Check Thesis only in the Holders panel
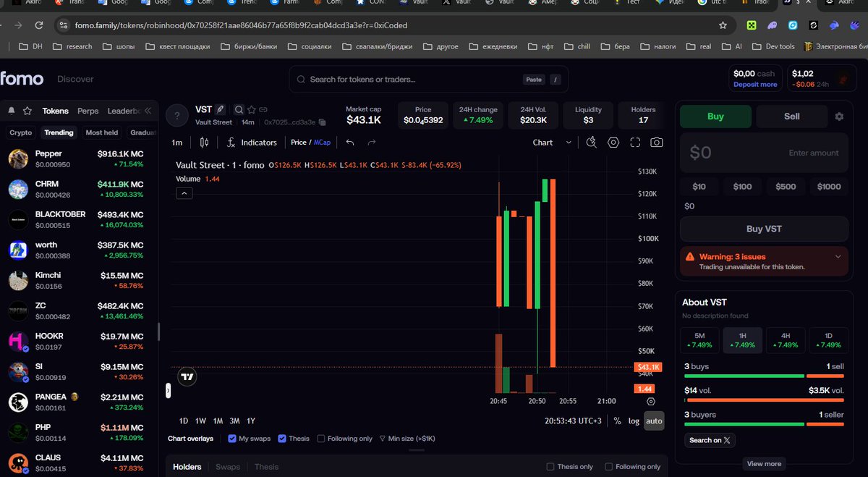The width and height of the screenshot is (868, 477). click(550, 467)
